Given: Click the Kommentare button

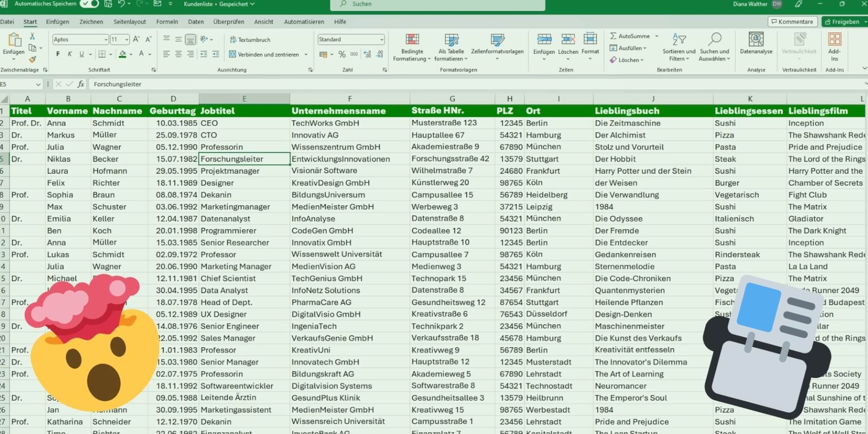Looking at the screenshot, I should [792, 22].
